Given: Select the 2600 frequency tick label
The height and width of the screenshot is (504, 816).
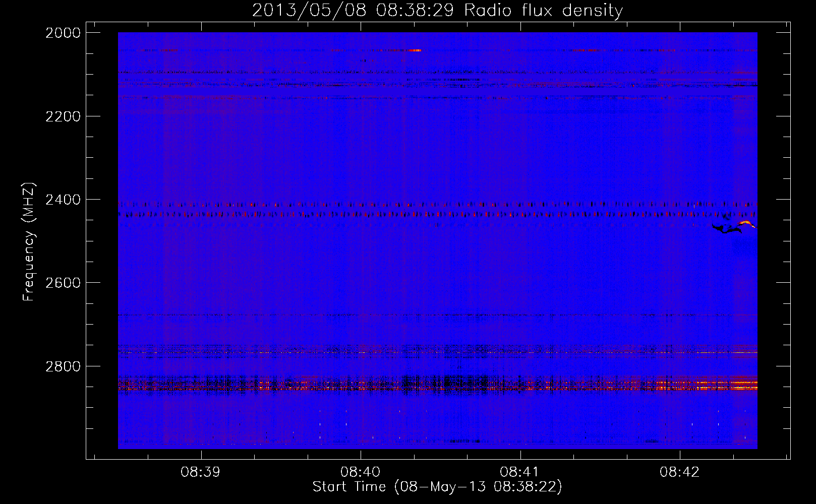Looking at the screenshot, I should [x=63, y=283].
